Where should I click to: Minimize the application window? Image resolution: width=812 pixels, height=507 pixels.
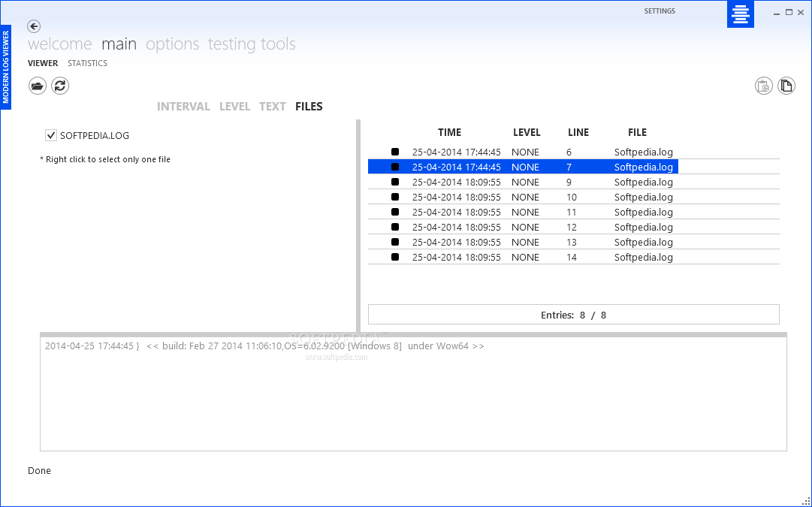click(776, 13)
